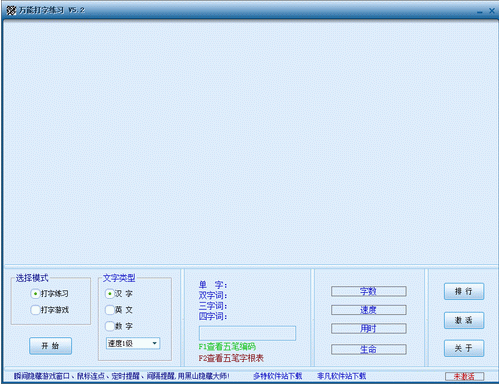The width and height of the screenshot is (499, 384).
Task: Click the red 未激活 status box
Action: click(464, 377)
